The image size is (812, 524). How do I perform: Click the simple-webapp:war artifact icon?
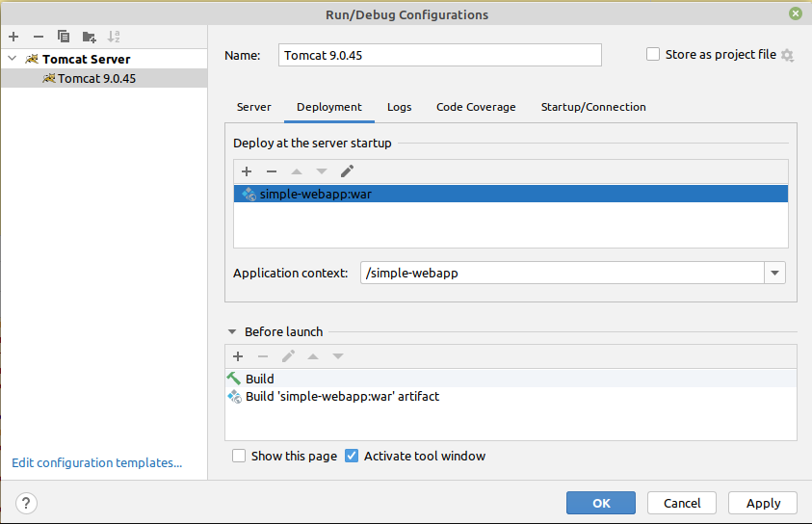click(x=249, y=195)
